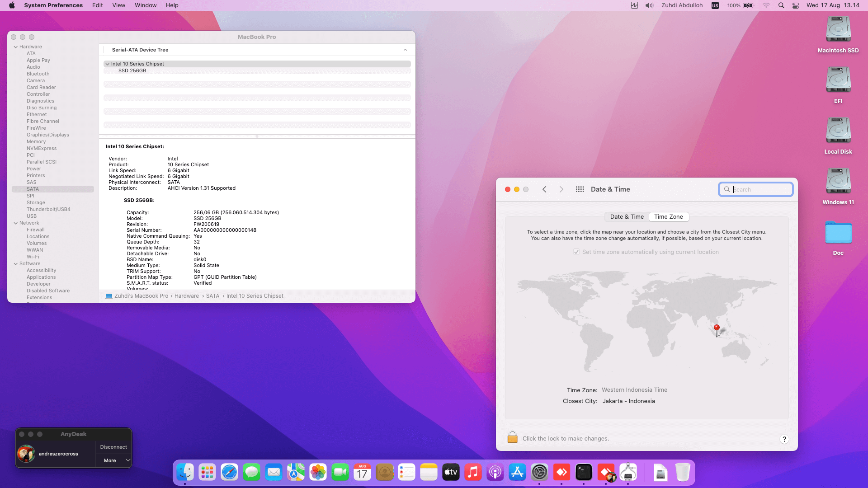Collapse Intel 10 Series Chipset row
868x488 pixels.
107,64
